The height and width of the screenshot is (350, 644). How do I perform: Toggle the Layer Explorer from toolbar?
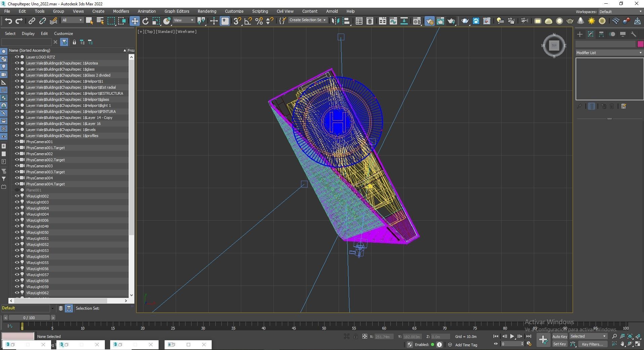click(370, 21)
